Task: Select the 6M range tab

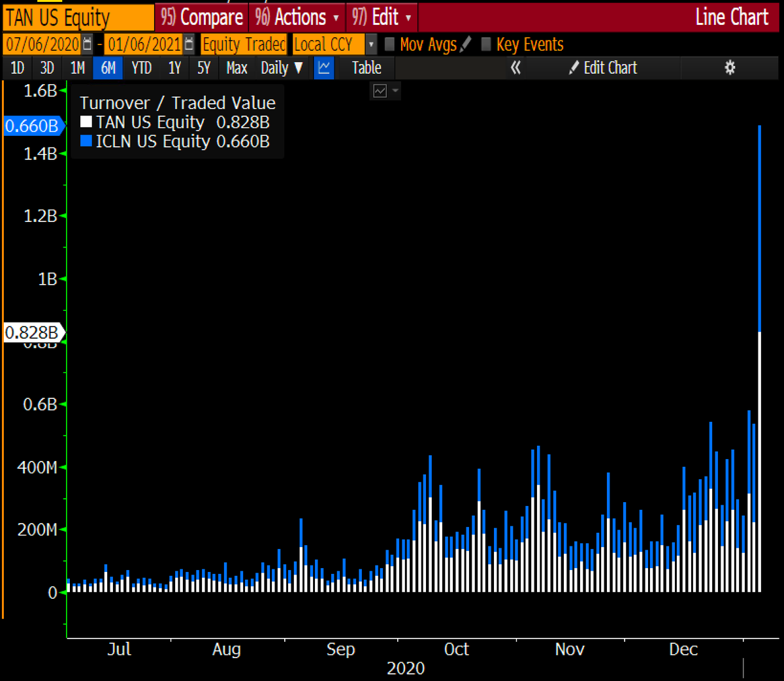Action: click(x=108, y=68)
